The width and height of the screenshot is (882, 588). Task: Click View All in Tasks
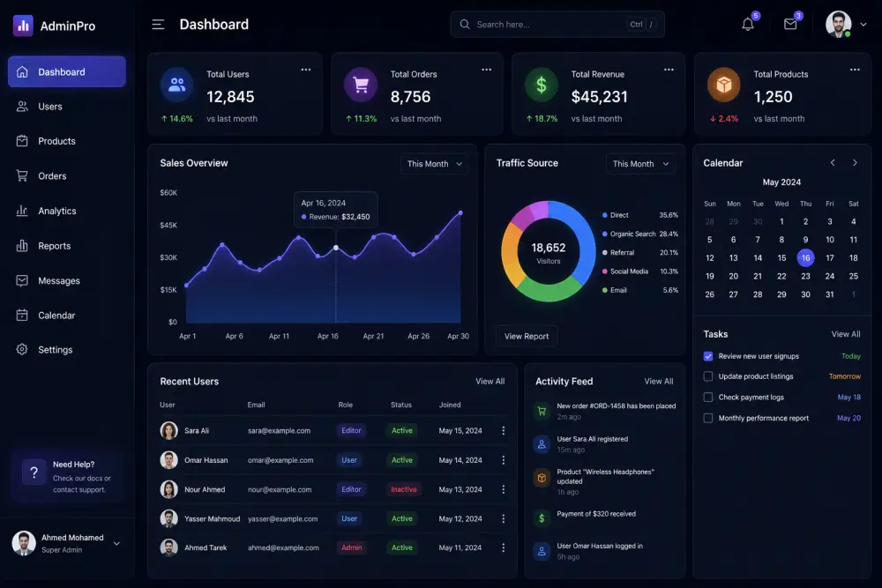click(846, 334)
